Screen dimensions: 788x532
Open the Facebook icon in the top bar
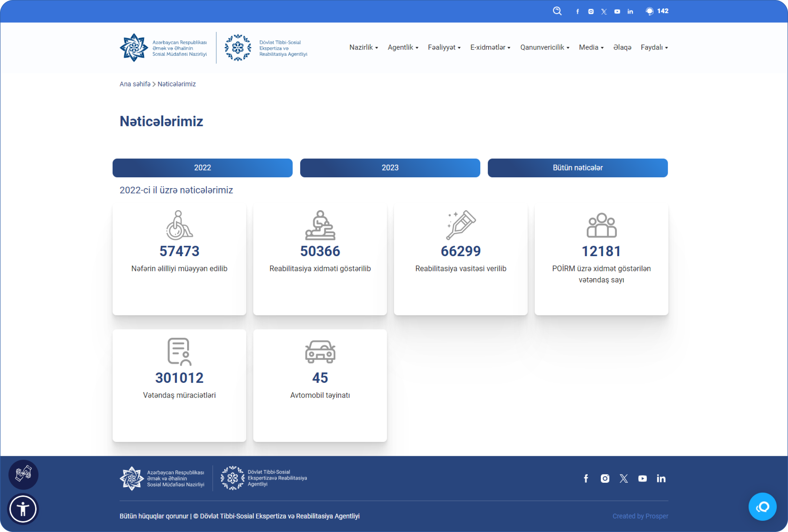578,11
